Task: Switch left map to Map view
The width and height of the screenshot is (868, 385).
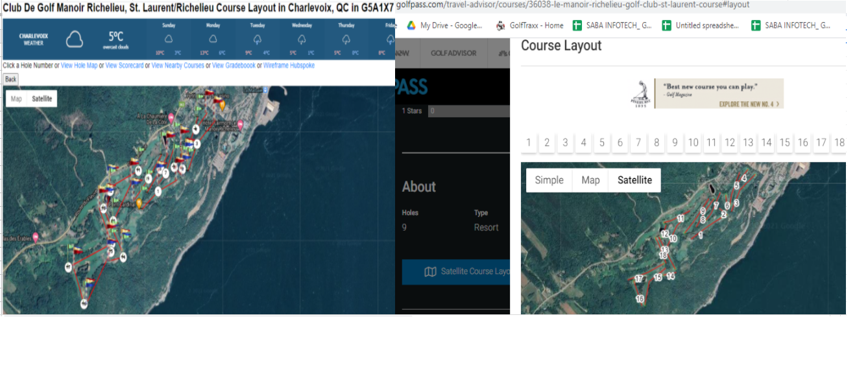Action: pyautogui.click(x=16, y=99)
